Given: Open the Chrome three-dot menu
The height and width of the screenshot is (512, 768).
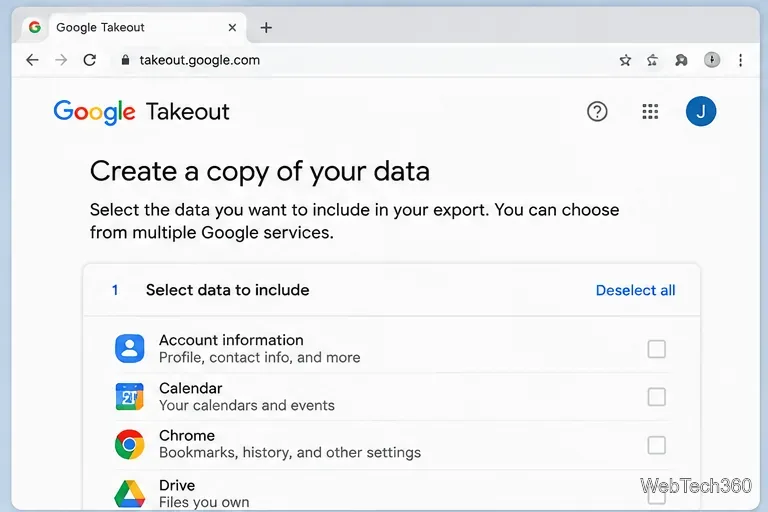Looking at the screenshot, I should [x=741, y=60].
